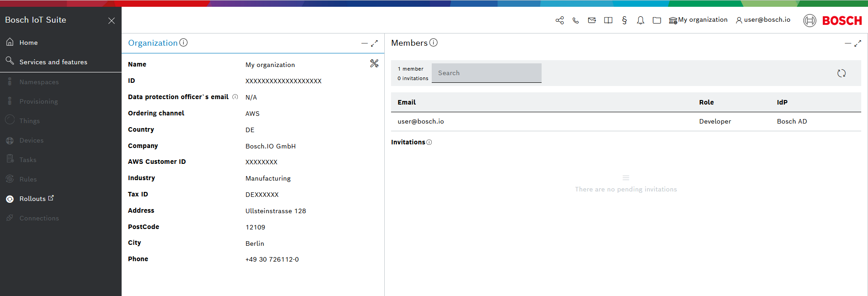Click the Search field in Members
Screen dimensions: 868x296
click(486, 73)
